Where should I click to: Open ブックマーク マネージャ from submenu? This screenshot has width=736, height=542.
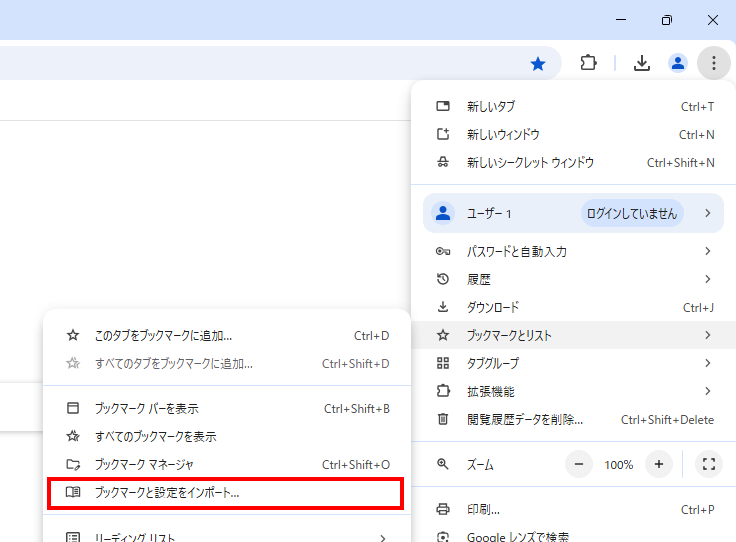(x=227, y=465)
